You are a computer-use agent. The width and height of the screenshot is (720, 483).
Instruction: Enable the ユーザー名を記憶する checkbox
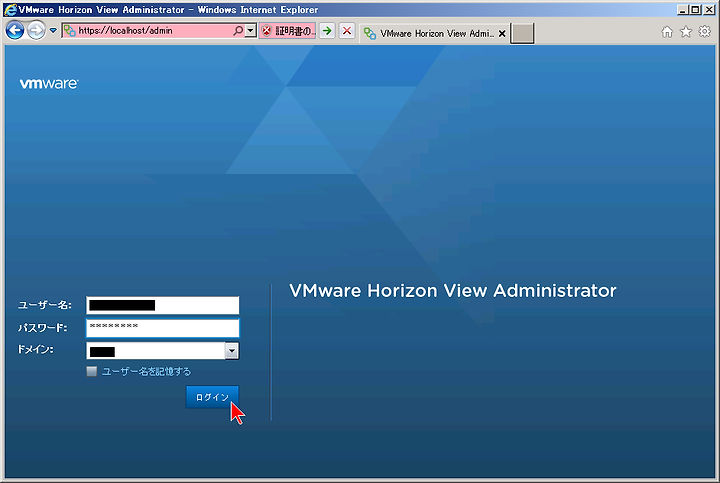[x=92, y=371]
